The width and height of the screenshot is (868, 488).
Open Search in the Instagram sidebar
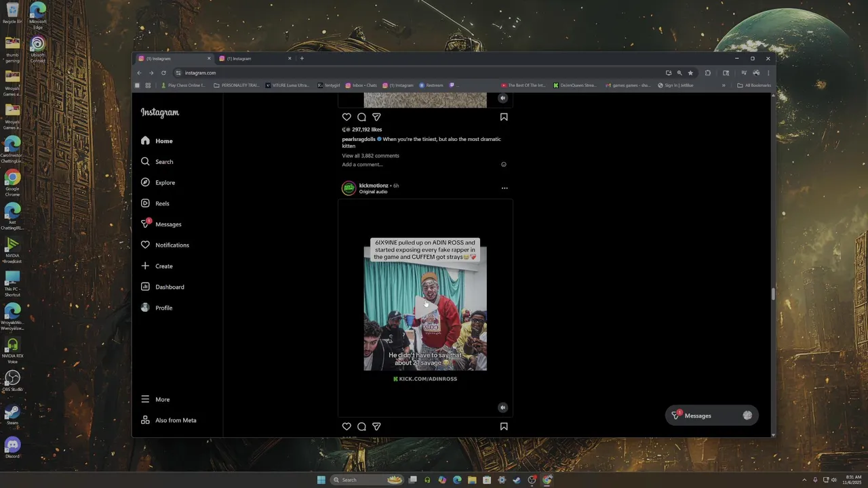157,162
